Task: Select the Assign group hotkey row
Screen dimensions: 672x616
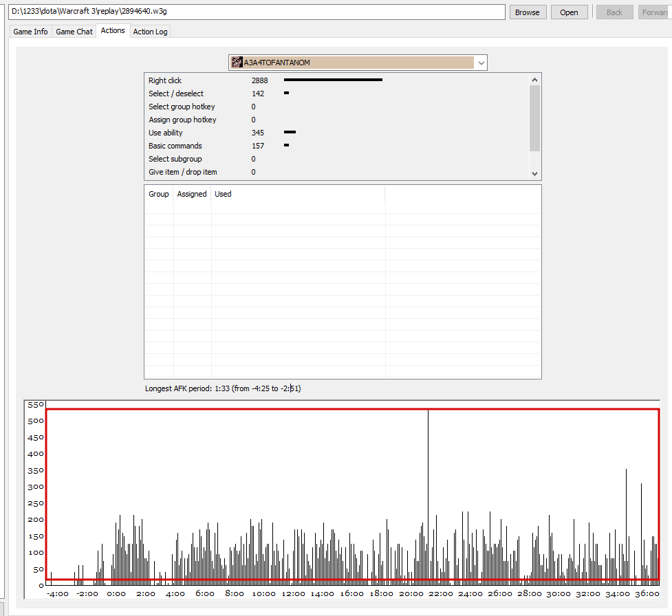Action: 336,120
